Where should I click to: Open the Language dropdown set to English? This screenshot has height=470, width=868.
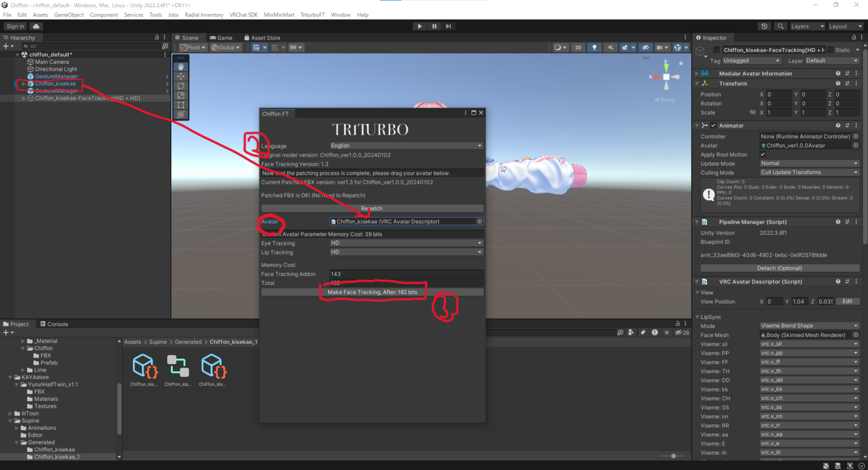click(x=406, y=145)
